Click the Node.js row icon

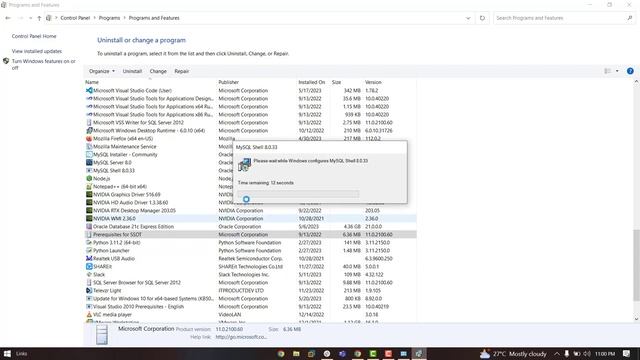(89, 178)
